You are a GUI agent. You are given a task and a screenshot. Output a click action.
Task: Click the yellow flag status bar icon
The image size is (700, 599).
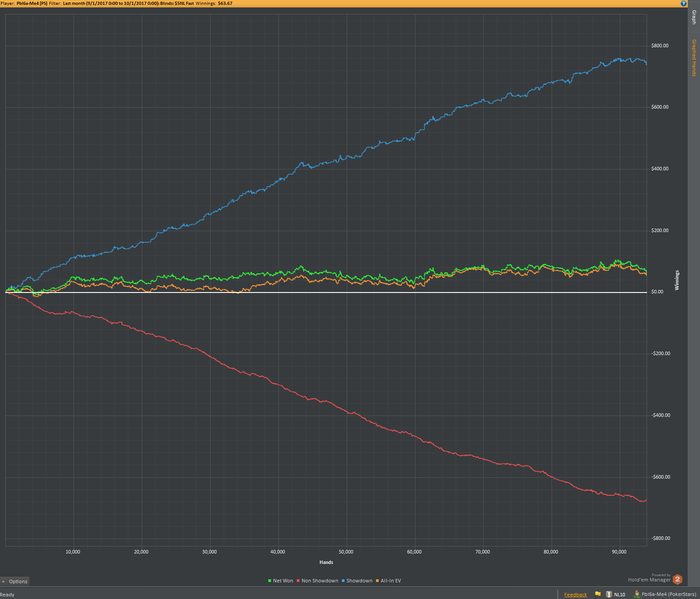point(598,594)
